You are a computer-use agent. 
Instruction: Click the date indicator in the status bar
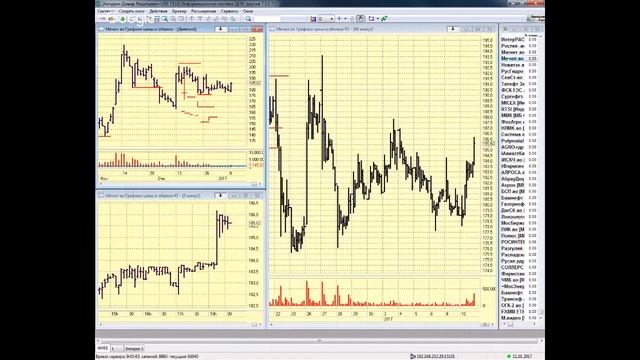click(x=522, y=356)
